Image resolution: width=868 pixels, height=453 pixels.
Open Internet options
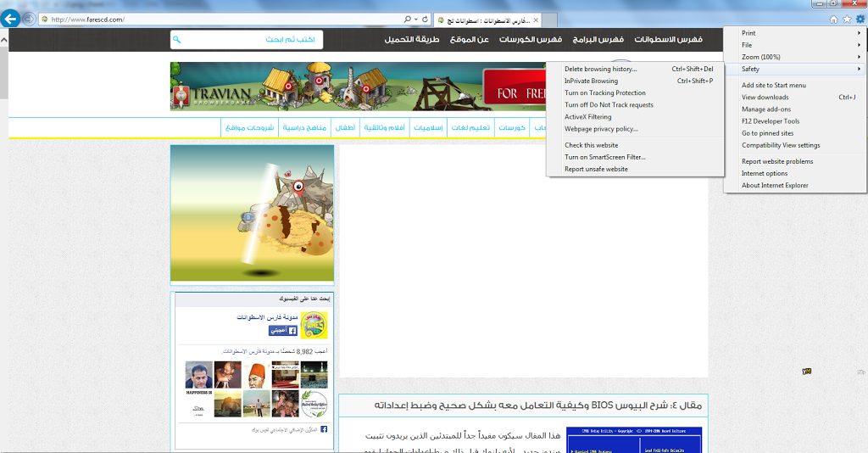[794, 173]
